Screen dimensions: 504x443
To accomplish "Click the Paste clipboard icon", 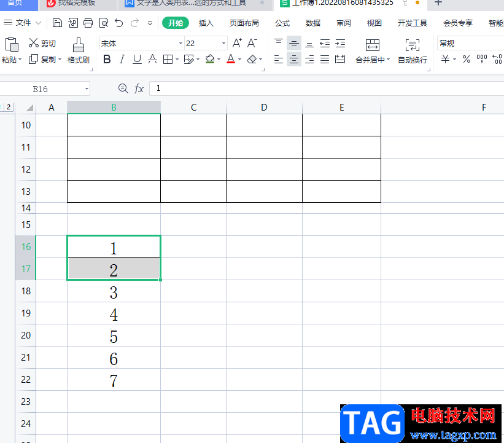I will [12, 44].
